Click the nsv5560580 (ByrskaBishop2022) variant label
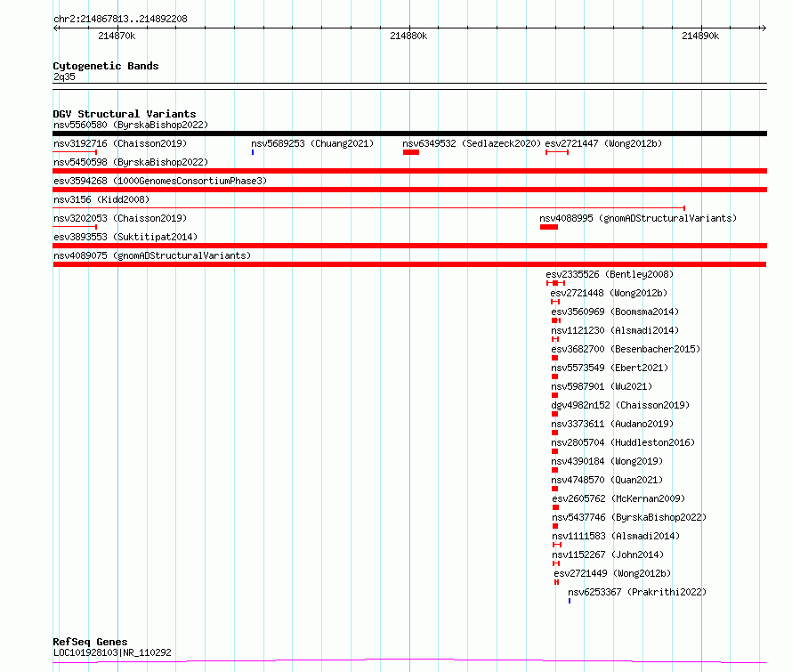The width and height of the screenshot is (792, 672). pos(131,125)
